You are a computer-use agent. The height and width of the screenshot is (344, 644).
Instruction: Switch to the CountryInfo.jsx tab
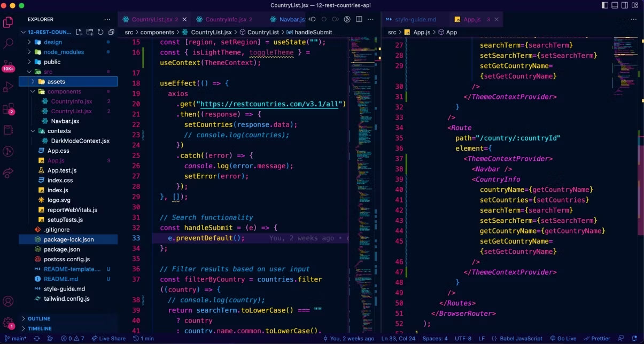[224, 19]
